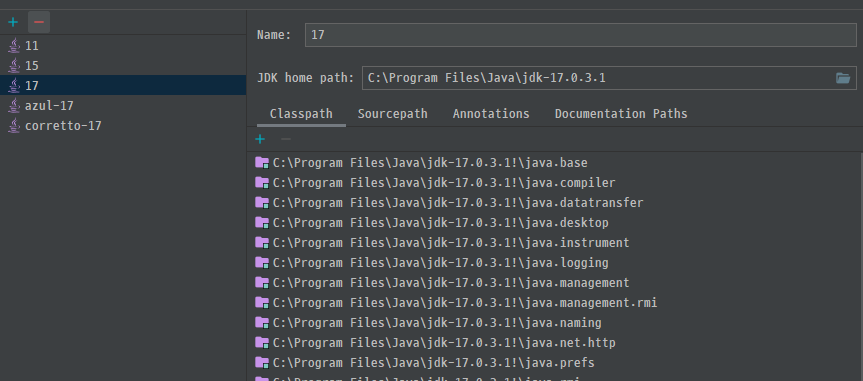
Task: Click folder icon of java.compiler entry
Action: click(x=262, y=183)
